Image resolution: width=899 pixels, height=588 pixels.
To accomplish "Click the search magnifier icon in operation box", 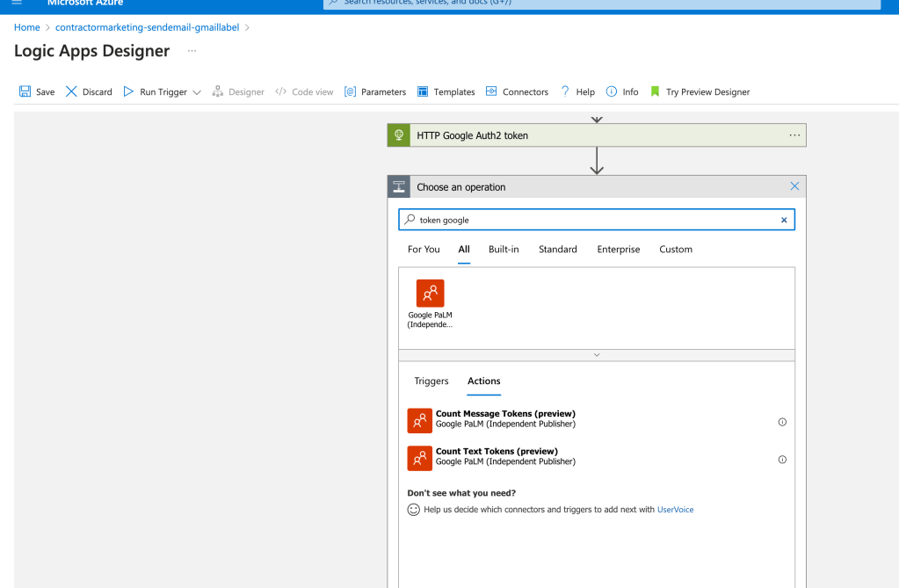I will tap(410, 220).
